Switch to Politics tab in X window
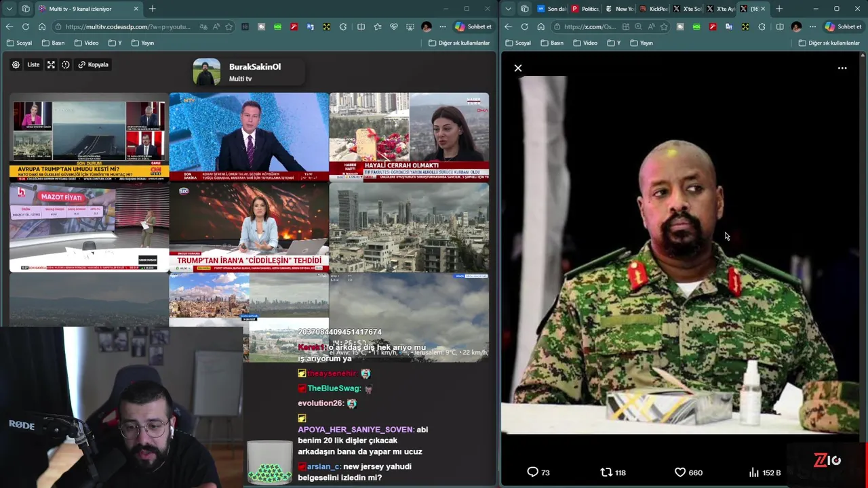 585,9
